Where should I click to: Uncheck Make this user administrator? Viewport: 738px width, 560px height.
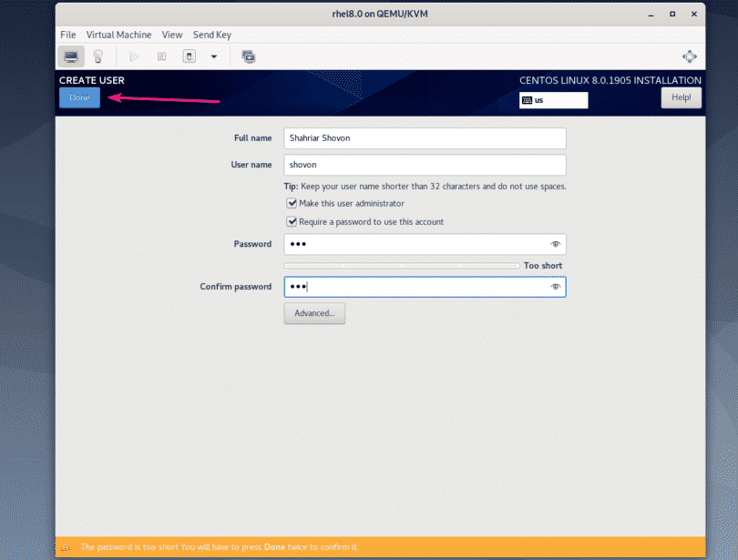(292, 203)
